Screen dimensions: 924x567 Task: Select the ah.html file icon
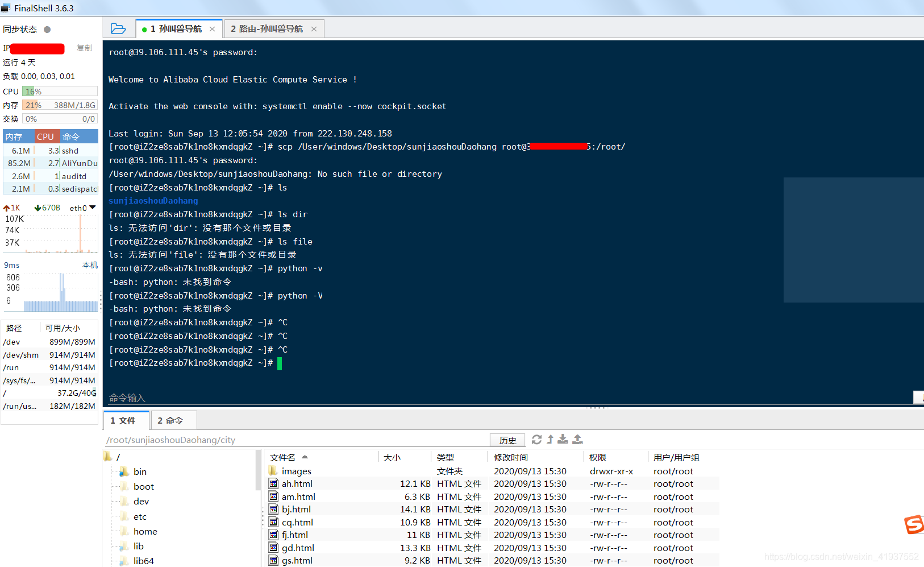[274, 483]
